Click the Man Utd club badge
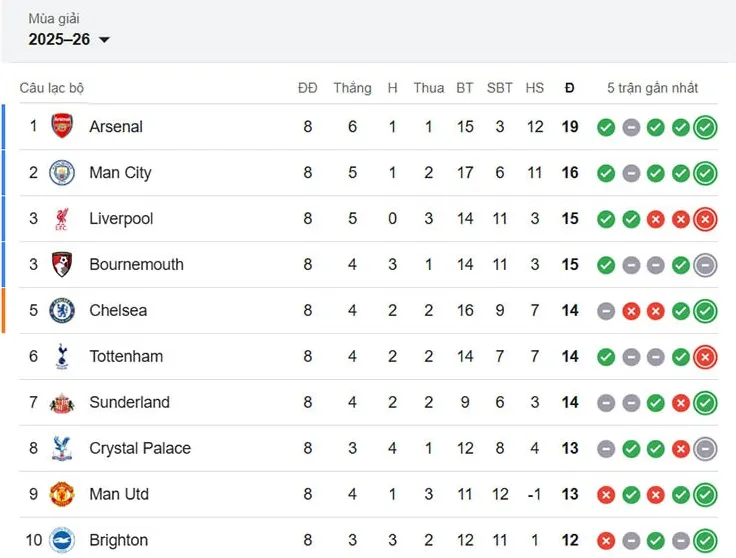The height and width of the screenshot is (558, 736). tap(62, 494)
